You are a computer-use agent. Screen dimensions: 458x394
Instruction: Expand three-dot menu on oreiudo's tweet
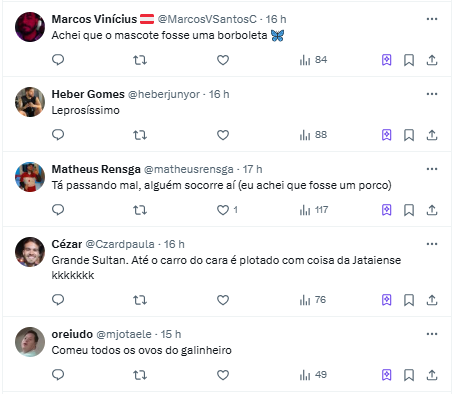pyautogui.click(x=432, y=334)
